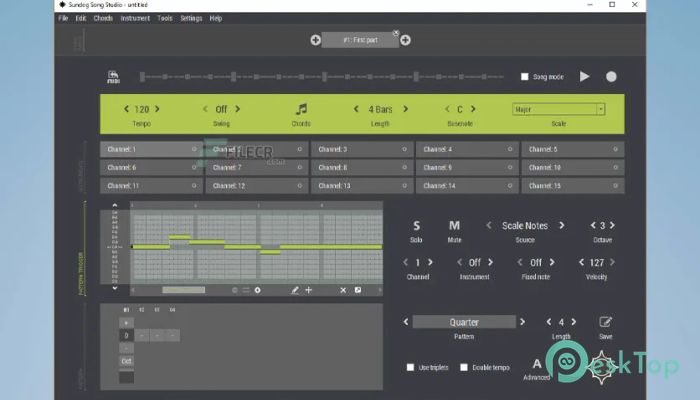Screen dimensions: 700x400
Task: Enable the Use triplets checkbox
Action: point(410,367)
